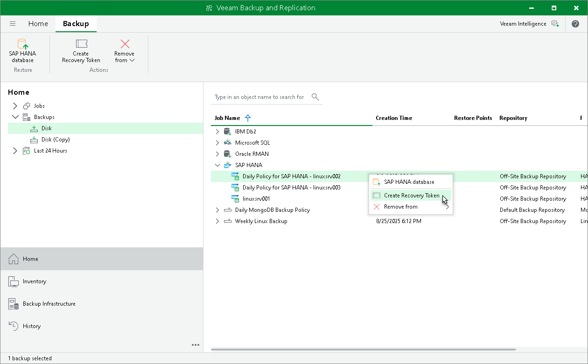Viewport: 588px width, 364px height.
Task: Click the horizontal scrollbar of backup list
Action: [x=364, y=350]
